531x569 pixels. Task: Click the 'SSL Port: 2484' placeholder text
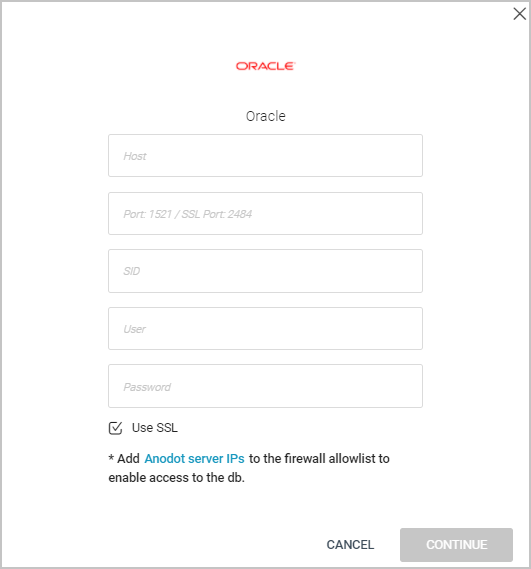pyautogui.click(x=217, y=214)
